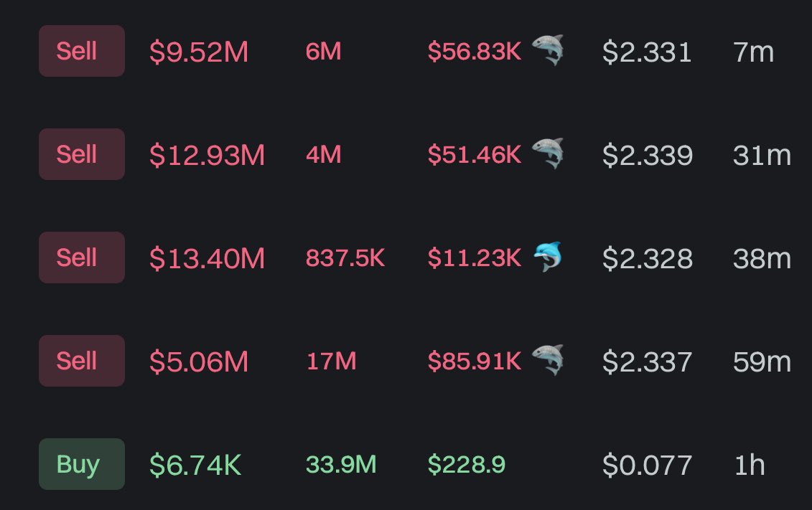Click the shark icon beside $51.46K

click(x=547, y=154)
